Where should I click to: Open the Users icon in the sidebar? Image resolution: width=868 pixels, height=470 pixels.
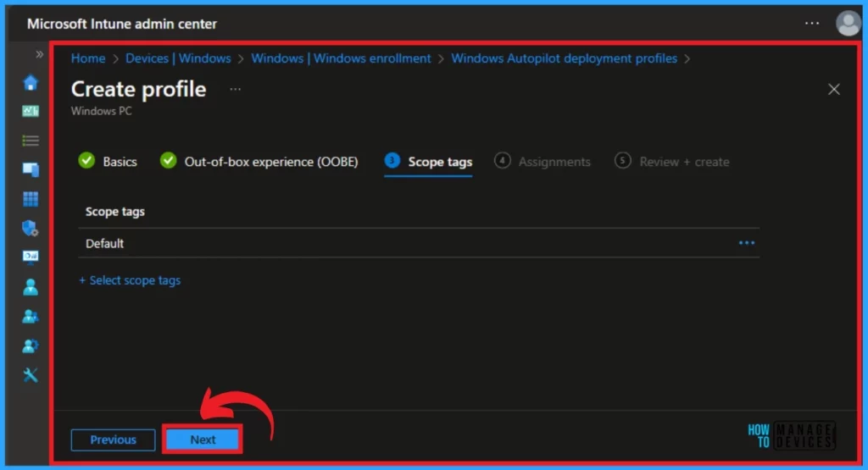(x=31, y=287)
